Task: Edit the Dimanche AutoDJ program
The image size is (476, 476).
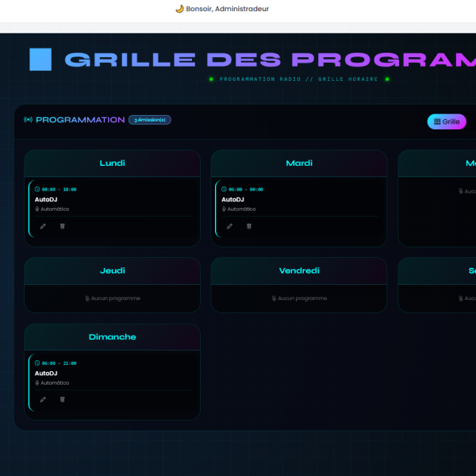Action: click(x=43, y=400)
